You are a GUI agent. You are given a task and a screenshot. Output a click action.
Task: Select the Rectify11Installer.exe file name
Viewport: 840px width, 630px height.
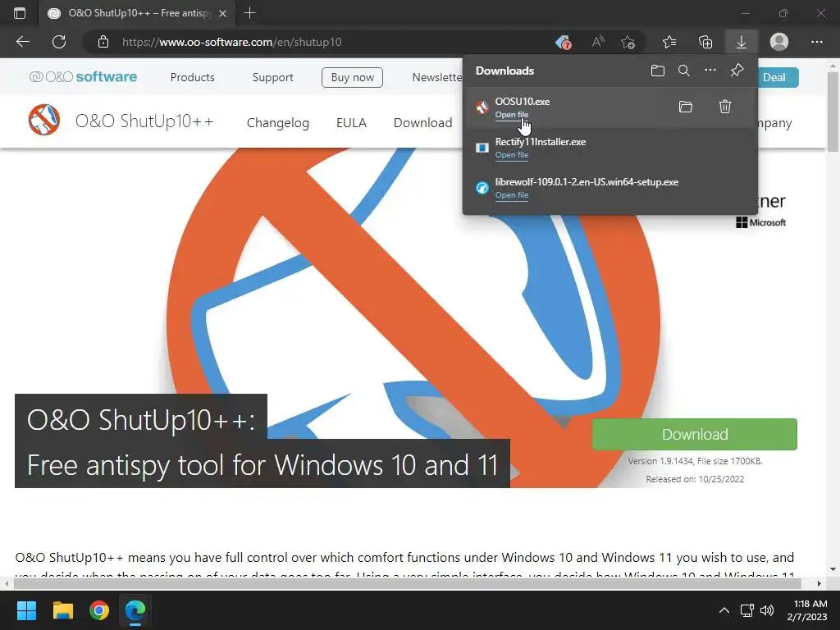(540, 142)
